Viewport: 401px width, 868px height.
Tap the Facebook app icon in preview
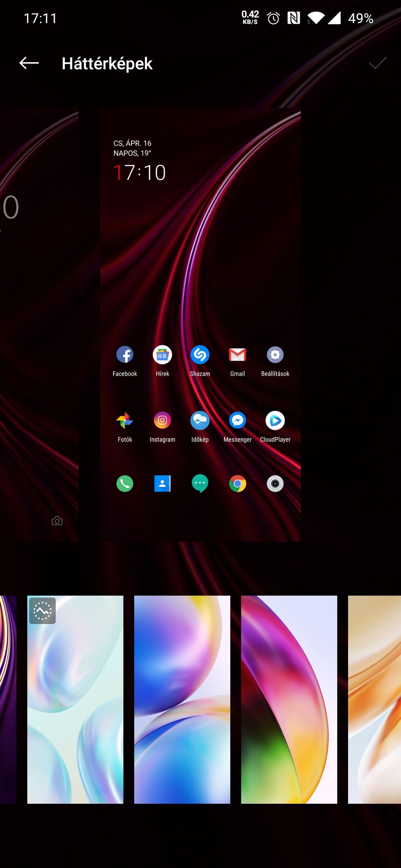coord(125,355)
